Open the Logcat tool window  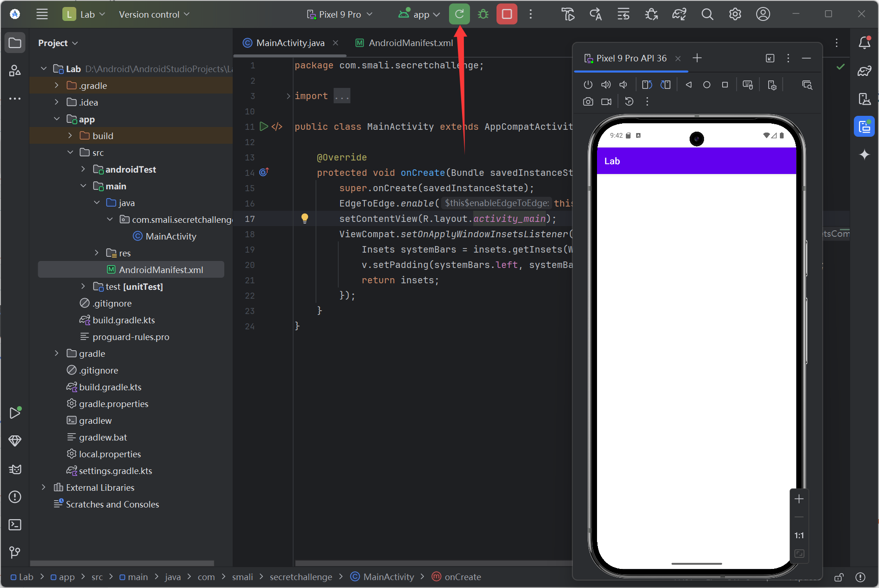tap(15, 469)
